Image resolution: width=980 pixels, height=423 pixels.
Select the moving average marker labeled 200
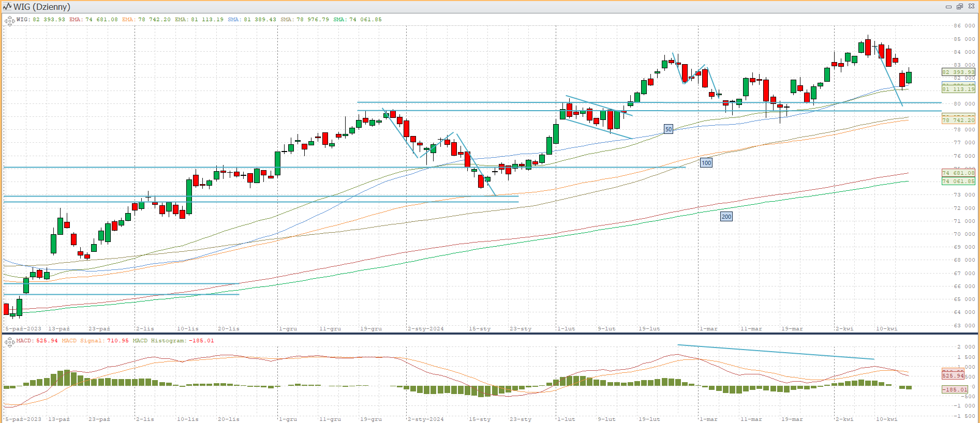point(726,217)
